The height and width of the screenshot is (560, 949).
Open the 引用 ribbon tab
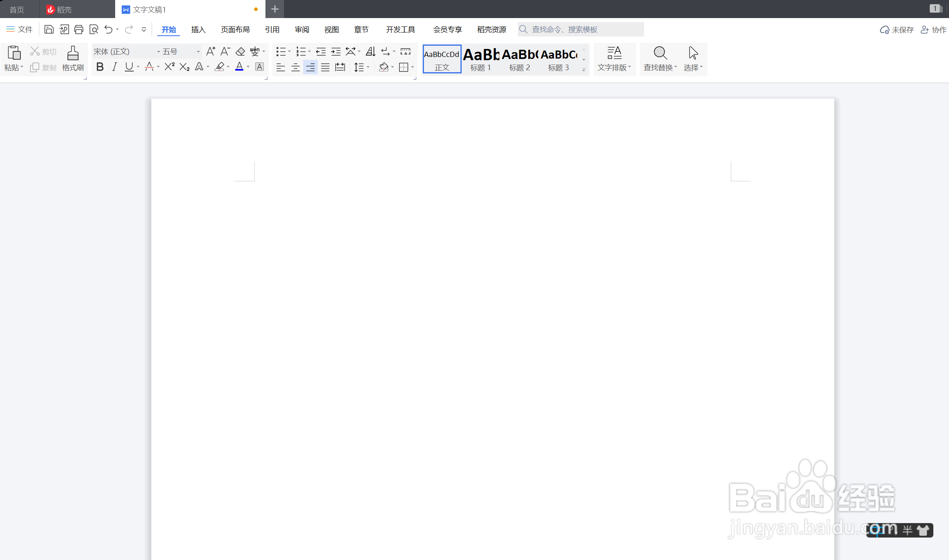coord(272,30)
